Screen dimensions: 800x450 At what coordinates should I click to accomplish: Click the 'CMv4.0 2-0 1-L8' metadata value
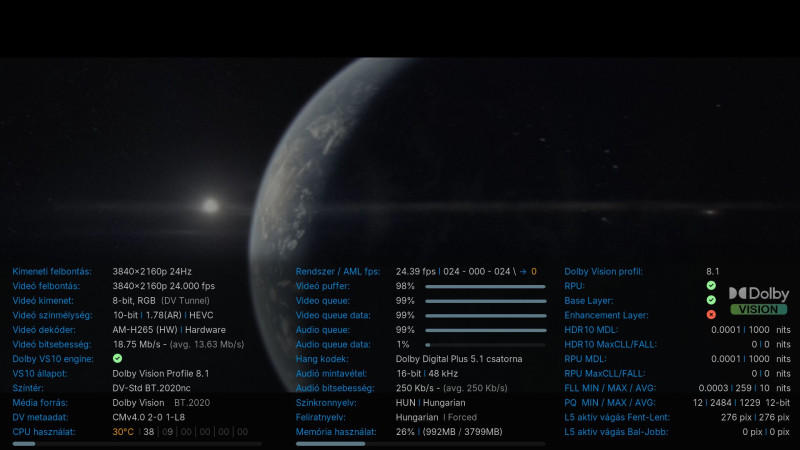click(148, 417)
